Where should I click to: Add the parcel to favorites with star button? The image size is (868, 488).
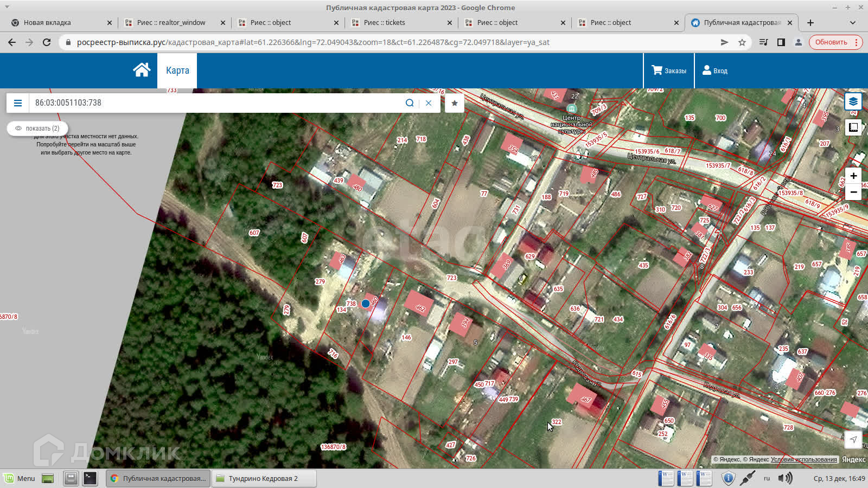(x=455, y=103)
